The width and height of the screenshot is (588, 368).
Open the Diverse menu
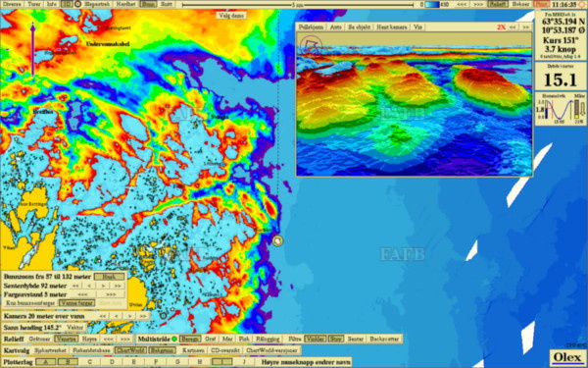coord(12,4)
